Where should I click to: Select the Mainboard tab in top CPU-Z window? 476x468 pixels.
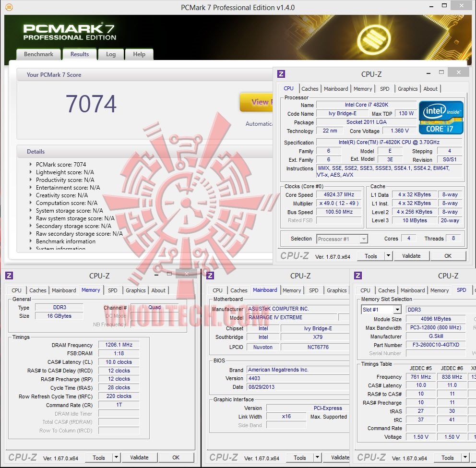[336, 89]
